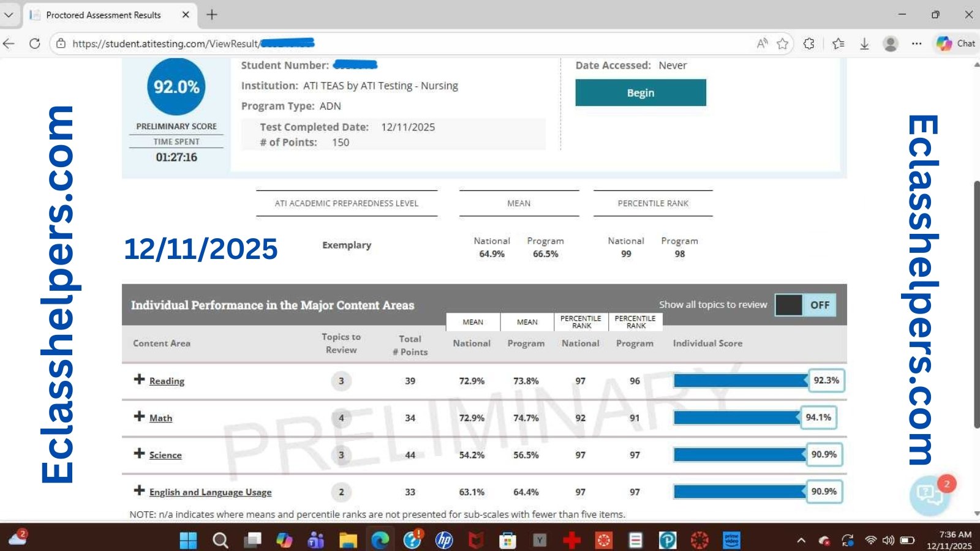
Task: Select the Proctored Assessment Results tab
Action: click(x=103, y=15)
